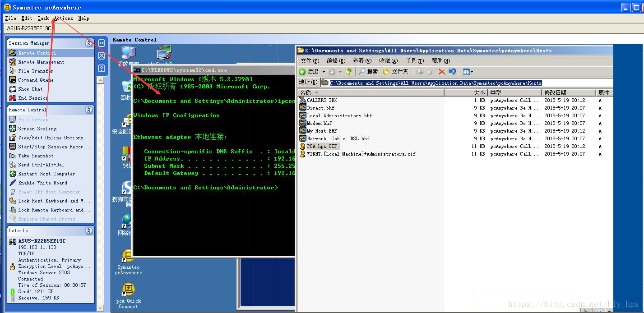Click the Take Snapshot text link
The width and height of the screenshot is (644, 313).
point(36,156)
